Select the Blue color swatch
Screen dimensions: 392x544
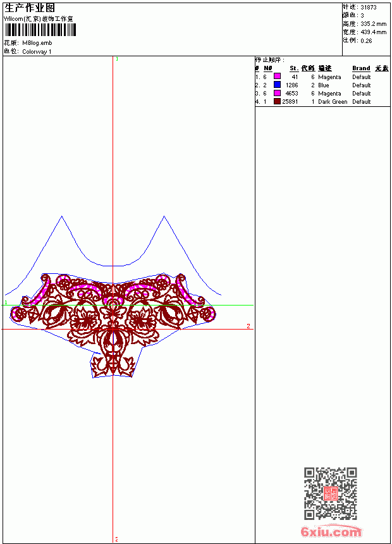[277, 85]
